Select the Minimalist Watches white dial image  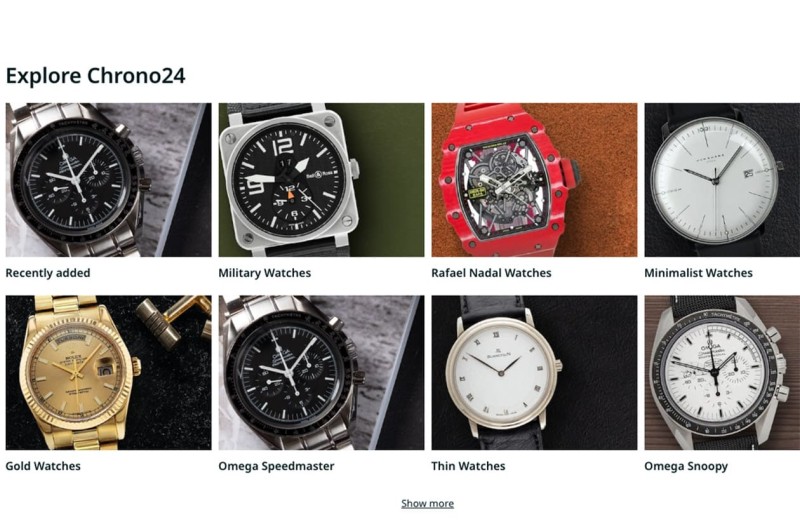pos(722,180)
